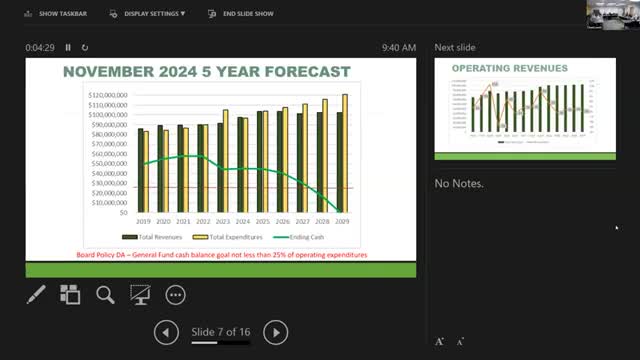Click the Slide 7 of 16 indicator

coord(221,332)
